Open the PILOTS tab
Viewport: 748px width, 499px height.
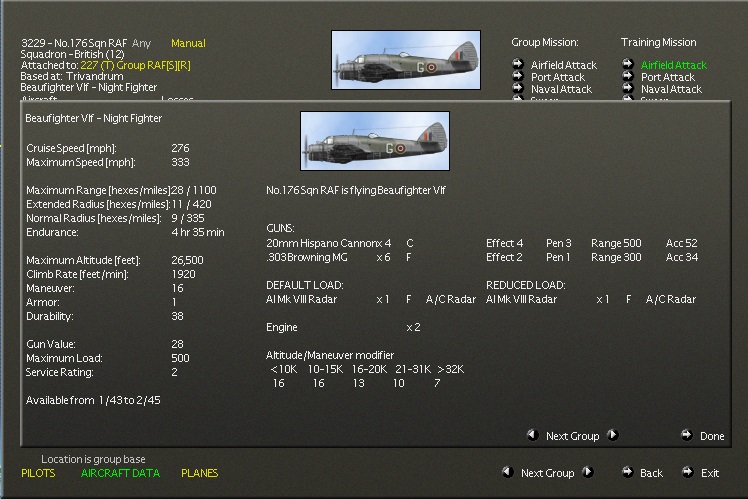(38, 473)
